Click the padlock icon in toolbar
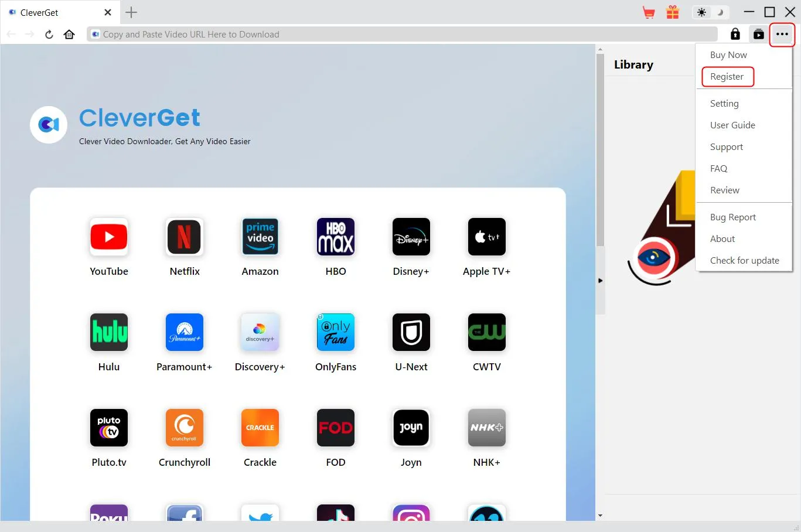 (735, 35)
